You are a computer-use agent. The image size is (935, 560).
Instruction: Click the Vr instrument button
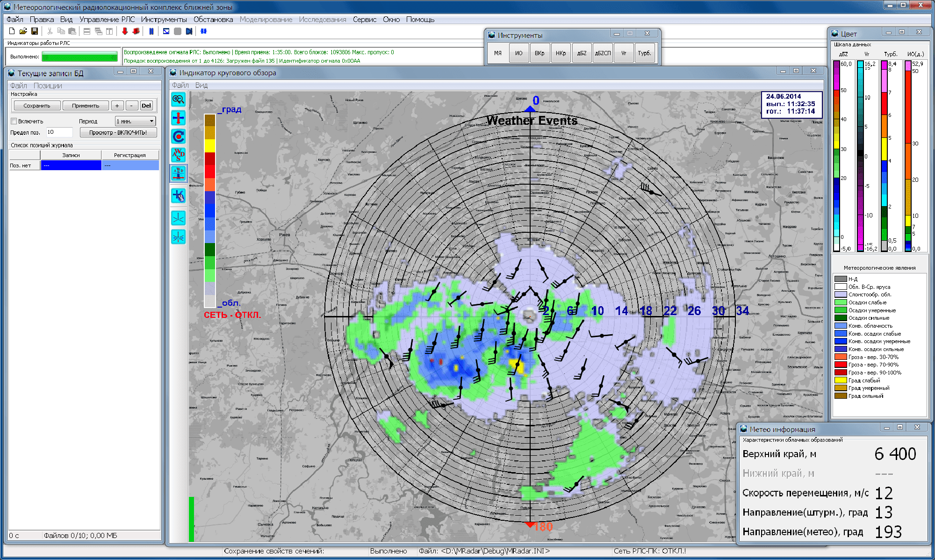624,53
